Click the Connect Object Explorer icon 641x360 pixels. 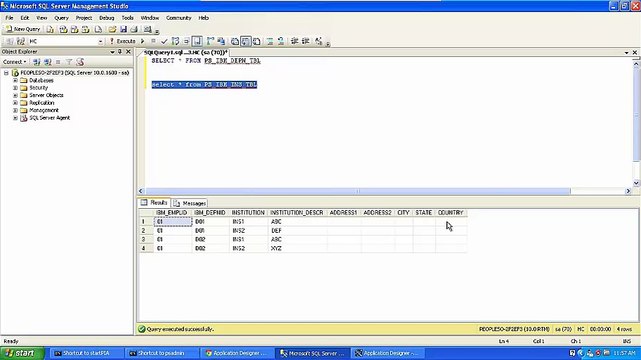coord(36,62)
